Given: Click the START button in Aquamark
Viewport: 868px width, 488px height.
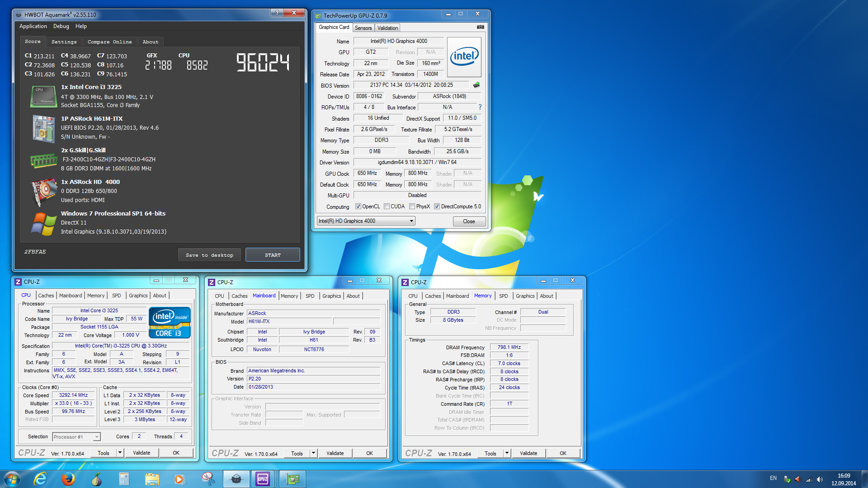Looking at the screenshot, I should [x=273, y=255].
